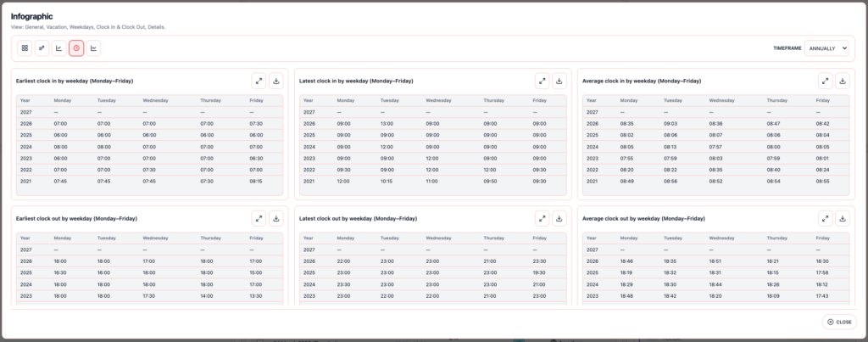868x342 pixels.
Task: Download the Average clock out by weekday table
Action: click(x=843, y=218)
